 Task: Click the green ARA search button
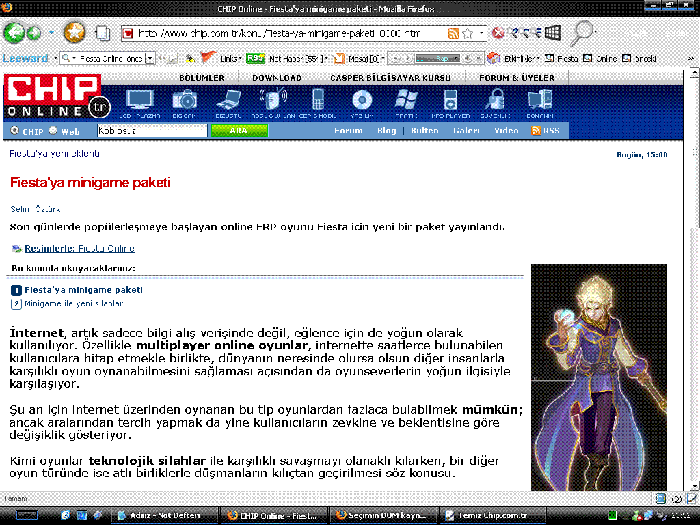coord(239,131)
